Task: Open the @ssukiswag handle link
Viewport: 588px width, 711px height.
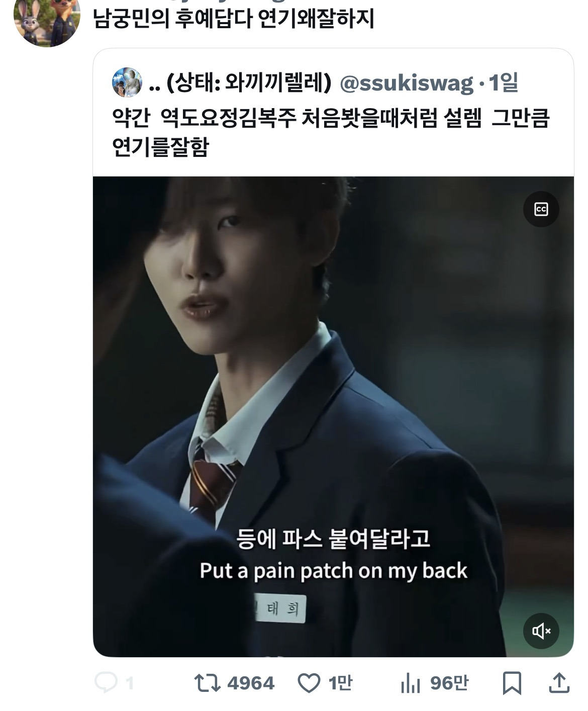Action: click(x=407, y=83)
